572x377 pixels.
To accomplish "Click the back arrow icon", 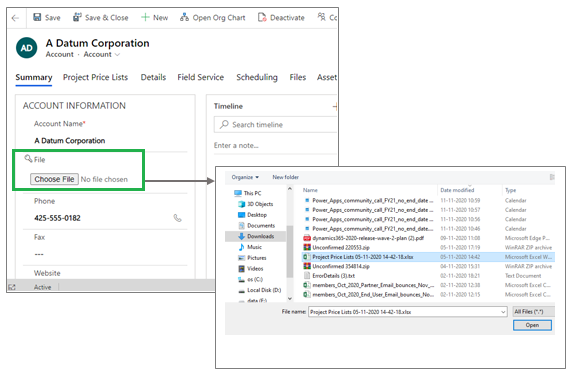I will [15, 18].
